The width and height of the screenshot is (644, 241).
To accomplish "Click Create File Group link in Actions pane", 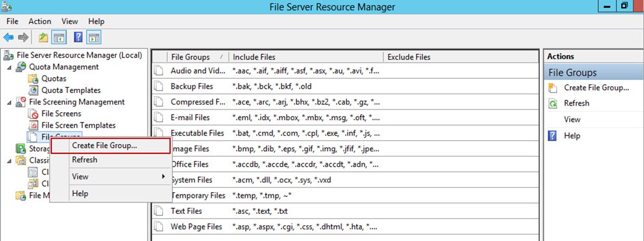I will (596, 88).
